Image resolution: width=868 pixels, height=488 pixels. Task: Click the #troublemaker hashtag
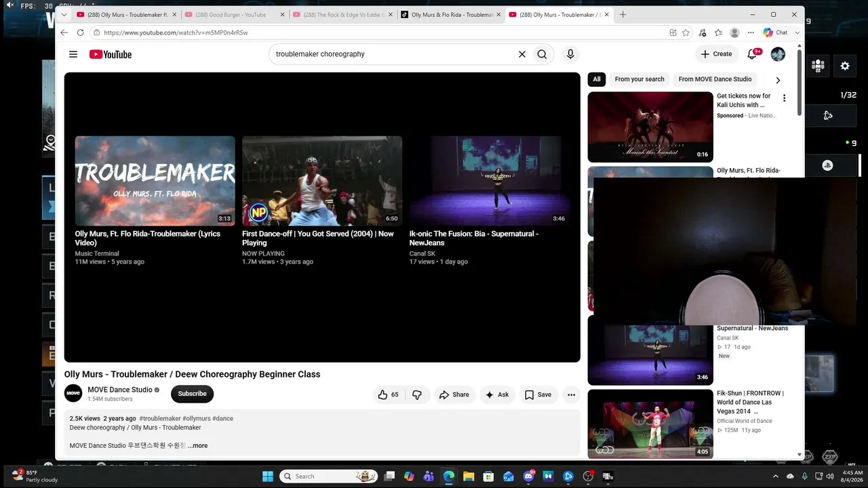[x=160, y=419]
